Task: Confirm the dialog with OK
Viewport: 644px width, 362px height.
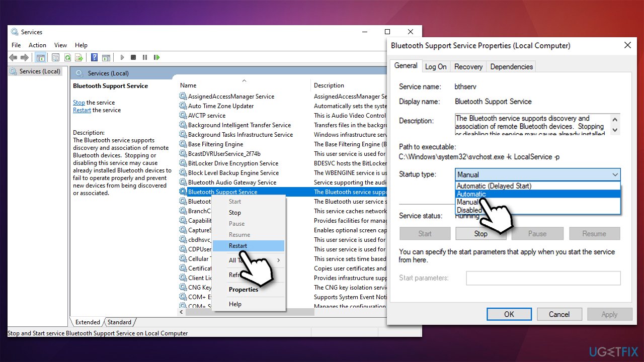Action: [x=509, y=314]
